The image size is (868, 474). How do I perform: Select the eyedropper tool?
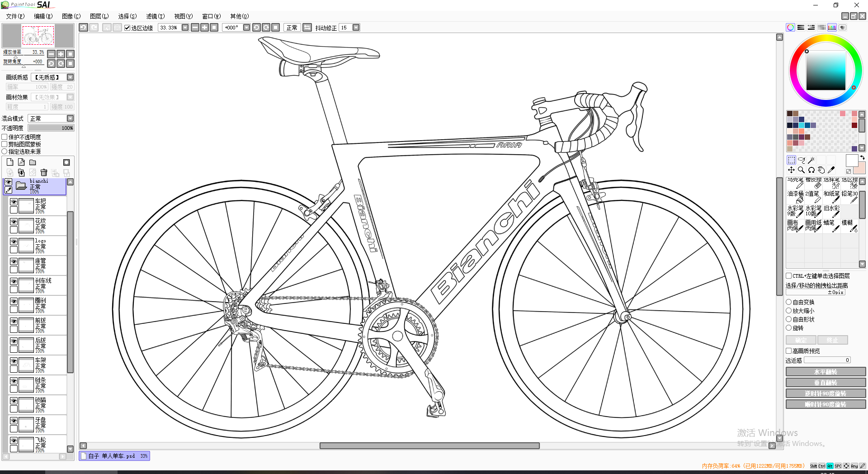click(831, 170)
